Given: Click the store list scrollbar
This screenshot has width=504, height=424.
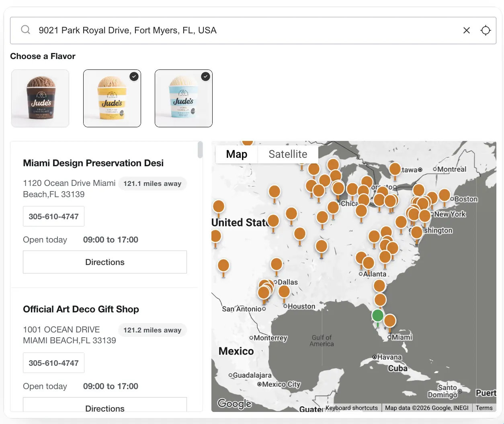Looking at the screenshot, I should point(200,150).
